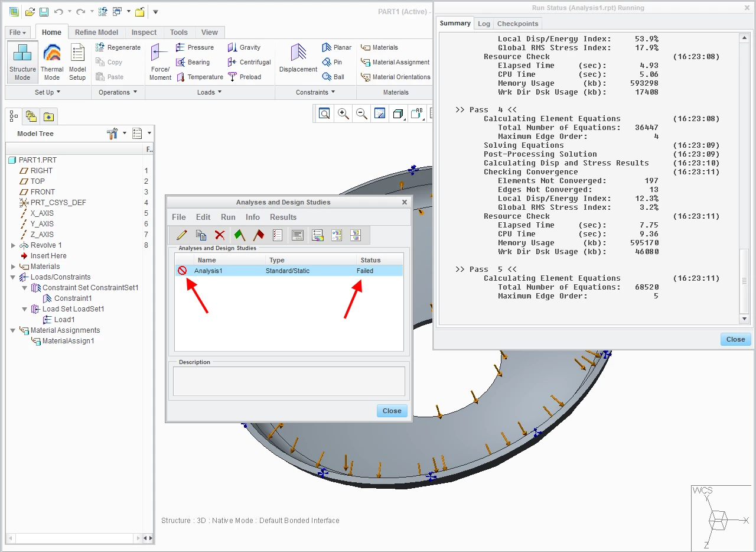Close the Analyses and Design Studies dialog
Image resolution: width=756 pixels, height=552 pixels.
392,411
